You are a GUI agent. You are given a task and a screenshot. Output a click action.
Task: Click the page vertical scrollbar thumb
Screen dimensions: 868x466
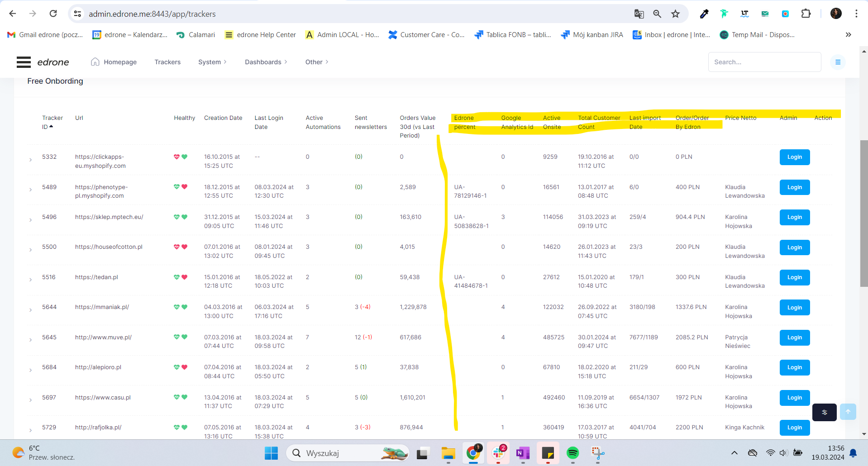pos(864,214)
